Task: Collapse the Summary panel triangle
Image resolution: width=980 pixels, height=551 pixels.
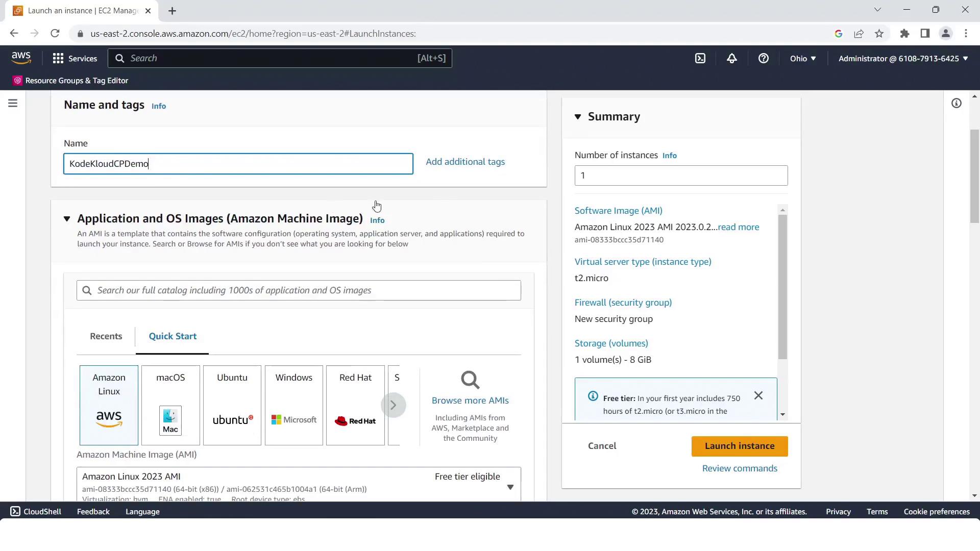Action: [578, 117]
